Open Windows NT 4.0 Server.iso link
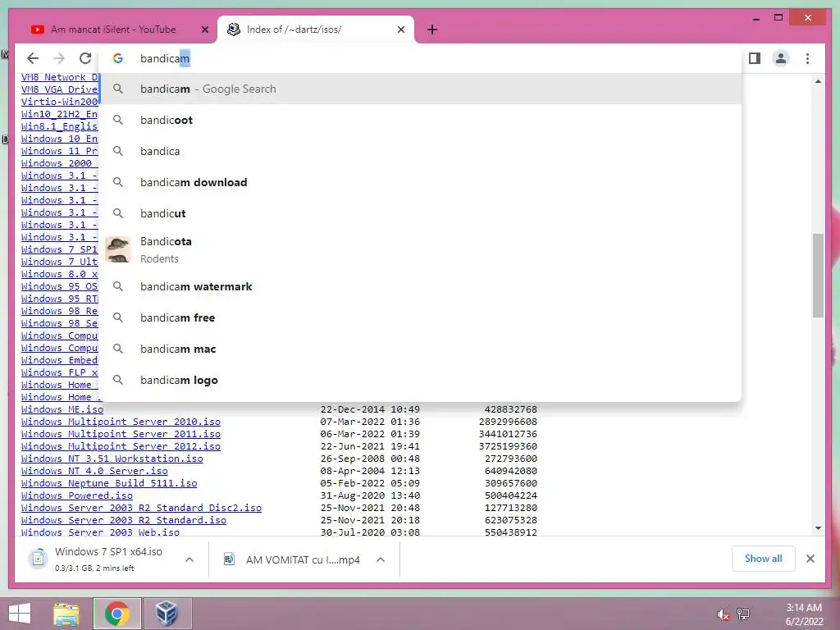 (x=94, y=471)
